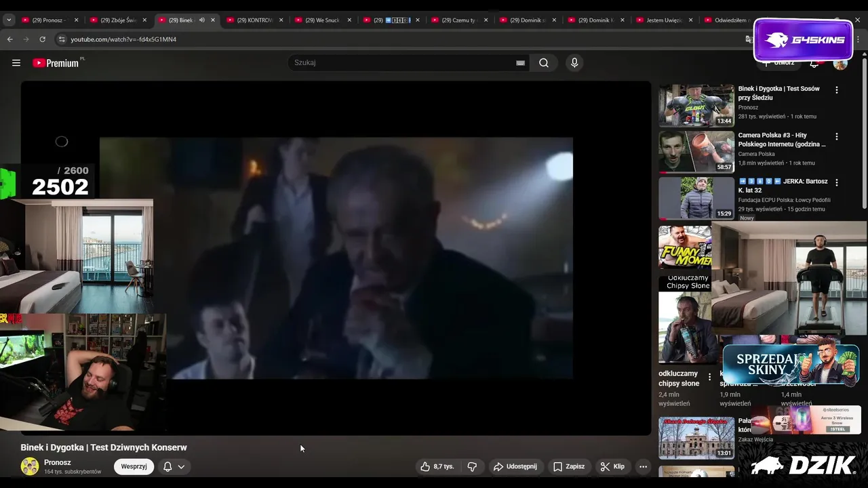The width and height of the screenshot is (868, 488).
Task: Start voice search with microphone icon
Action: [574, 63]
